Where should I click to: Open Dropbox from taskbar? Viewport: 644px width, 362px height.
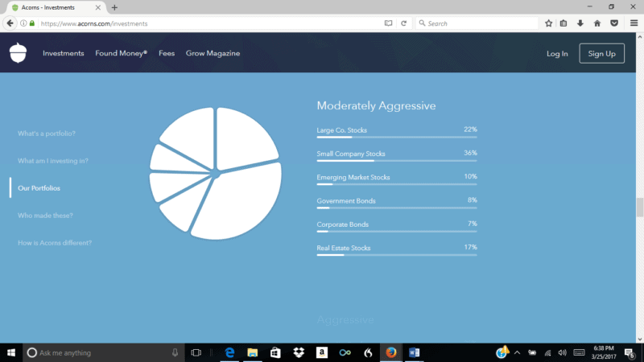(x=299, y=352)
